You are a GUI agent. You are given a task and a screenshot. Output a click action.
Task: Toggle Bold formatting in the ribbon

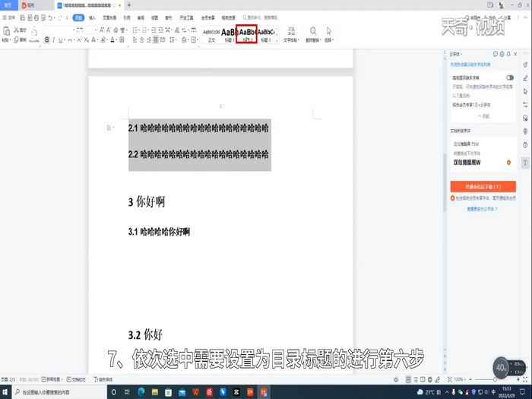[x=47, y=40]
